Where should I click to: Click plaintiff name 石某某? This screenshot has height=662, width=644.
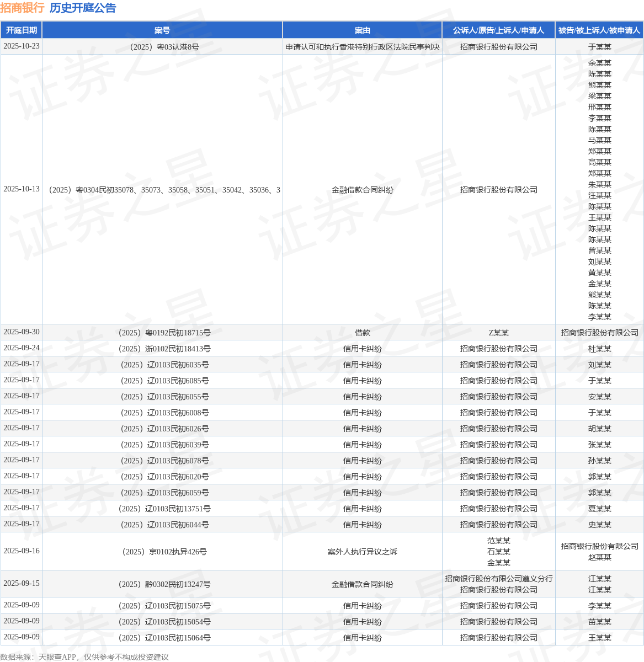click(x=499, y=552)
